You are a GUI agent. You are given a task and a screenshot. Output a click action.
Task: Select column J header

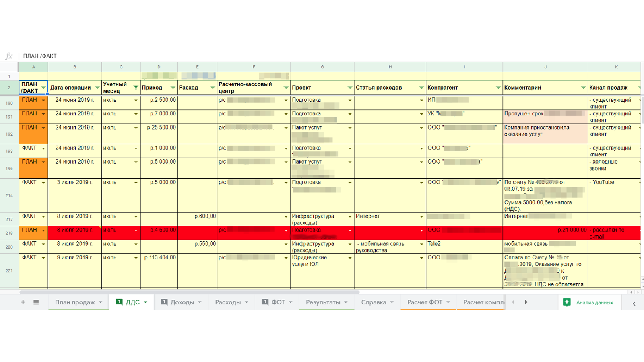pos(545,67)
